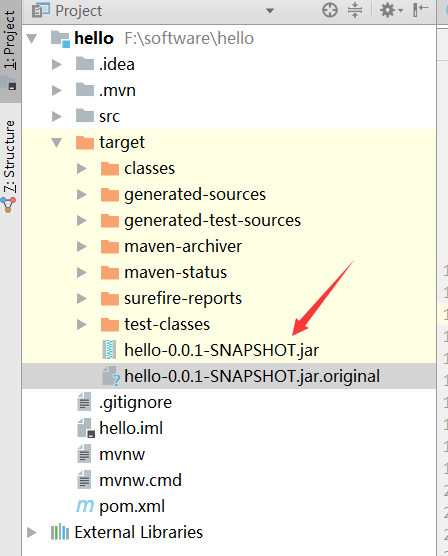Viewport: 448px width, 556px height.
Task: Select the .mvn folder name
Action: point(117,90)
